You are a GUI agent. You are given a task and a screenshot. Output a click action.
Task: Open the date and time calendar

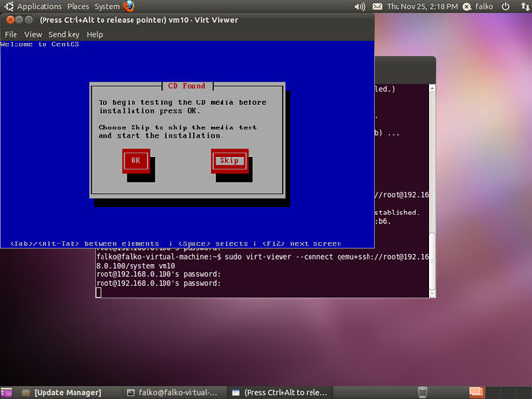point(422,6)
